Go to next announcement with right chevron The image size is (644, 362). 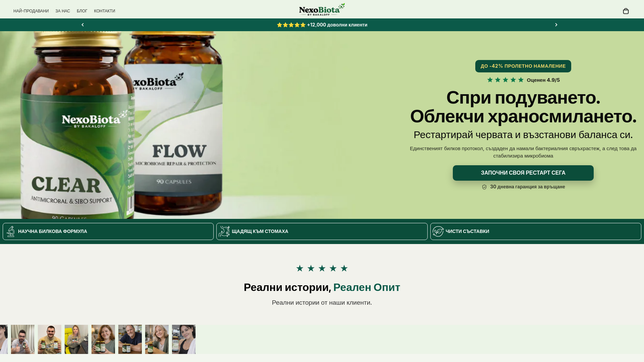pyautogui.click(x=556, y=25)
